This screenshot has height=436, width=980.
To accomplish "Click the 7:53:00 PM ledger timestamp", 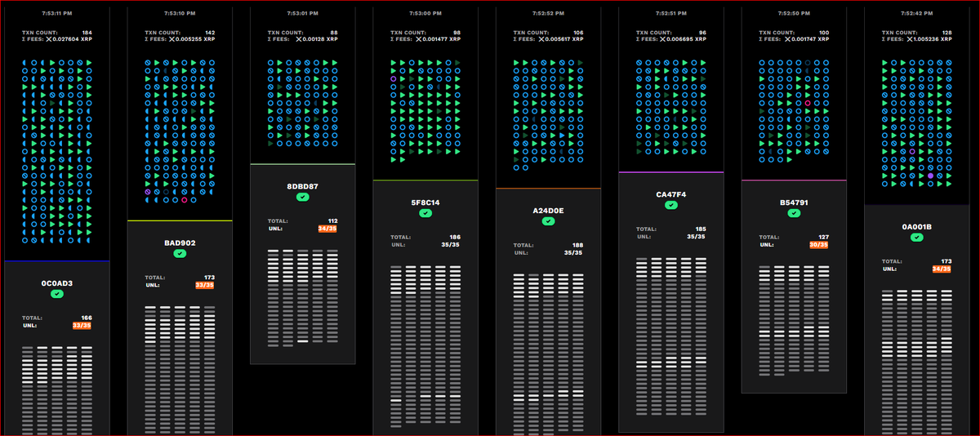I will coord(425,14).
